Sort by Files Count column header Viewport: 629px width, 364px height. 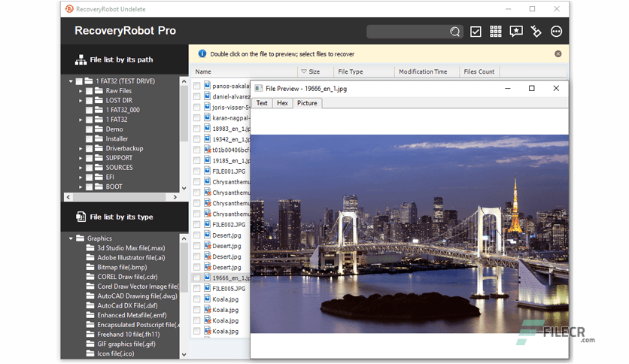point(479,71)
